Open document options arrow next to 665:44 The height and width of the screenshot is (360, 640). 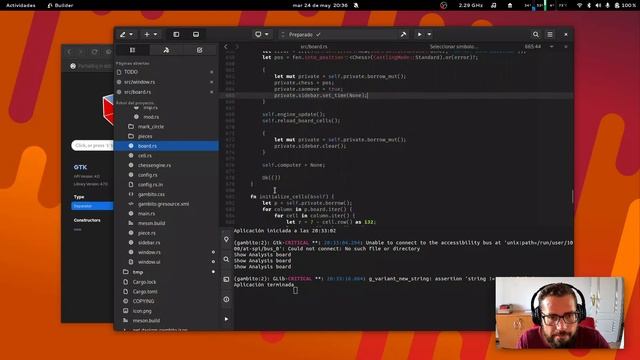pyautogui.click(x=551, y=47)
